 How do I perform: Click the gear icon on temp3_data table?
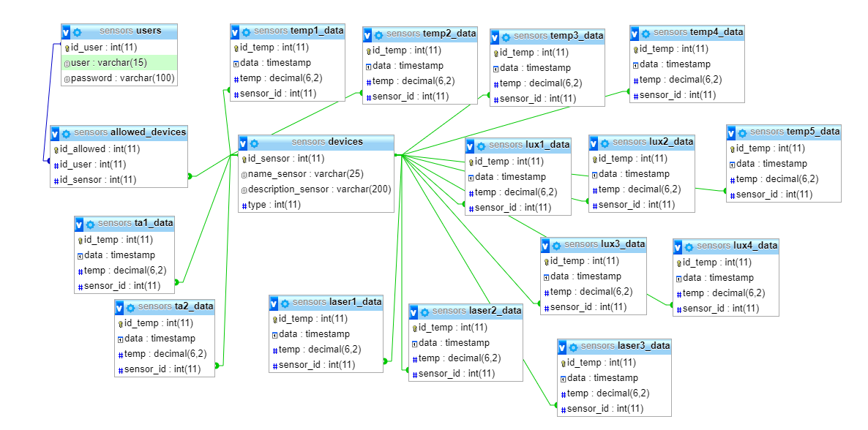point(506,37)
